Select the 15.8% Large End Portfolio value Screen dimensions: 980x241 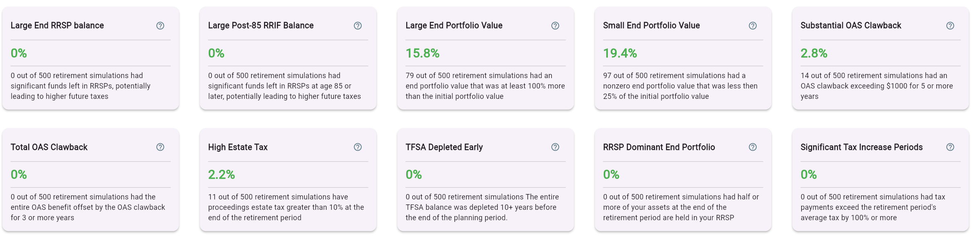[422, 53]
